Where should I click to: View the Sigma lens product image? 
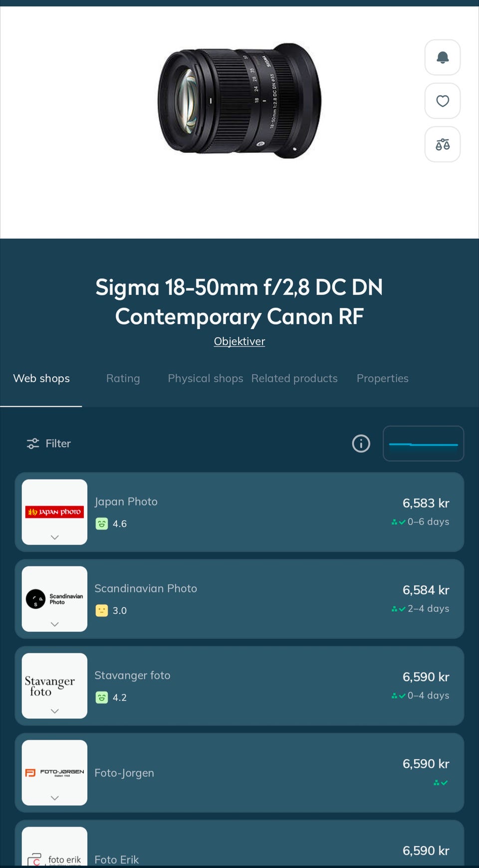coord(239,101)
